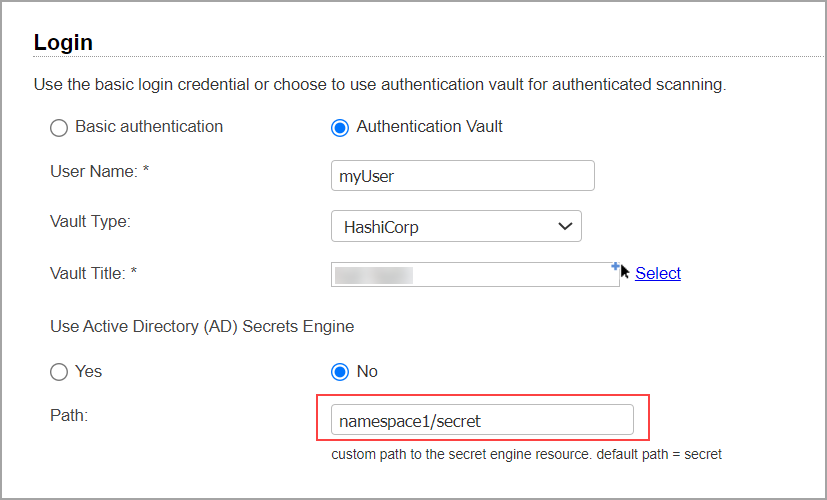Click the 'Vault Title: *' label
The width and height of the screenshot is (827, 500).
[x=93, y=273]
